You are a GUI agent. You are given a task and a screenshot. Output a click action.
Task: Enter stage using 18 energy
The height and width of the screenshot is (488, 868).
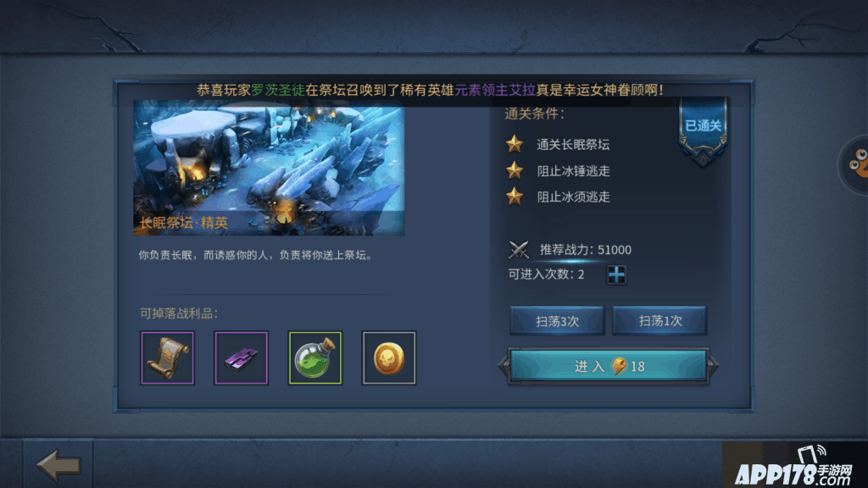608,366
